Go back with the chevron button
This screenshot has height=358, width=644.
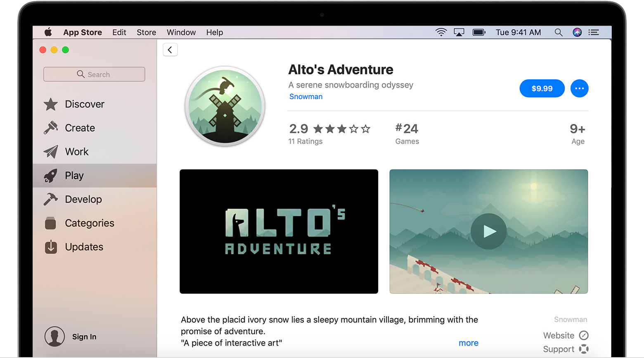pyautogui.click(x=170, y=50)
